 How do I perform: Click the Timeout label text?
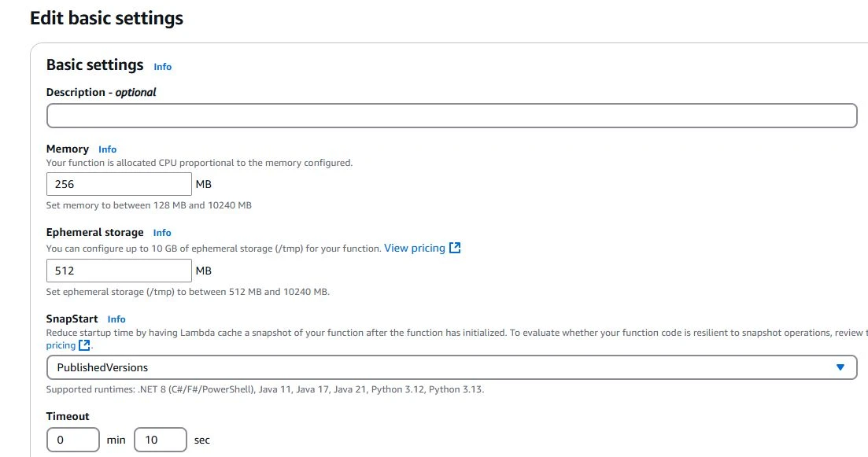coord(68,416)
